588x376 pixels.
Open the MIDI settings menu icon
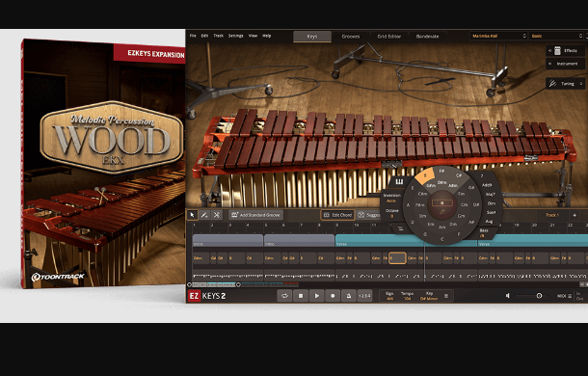570,296
